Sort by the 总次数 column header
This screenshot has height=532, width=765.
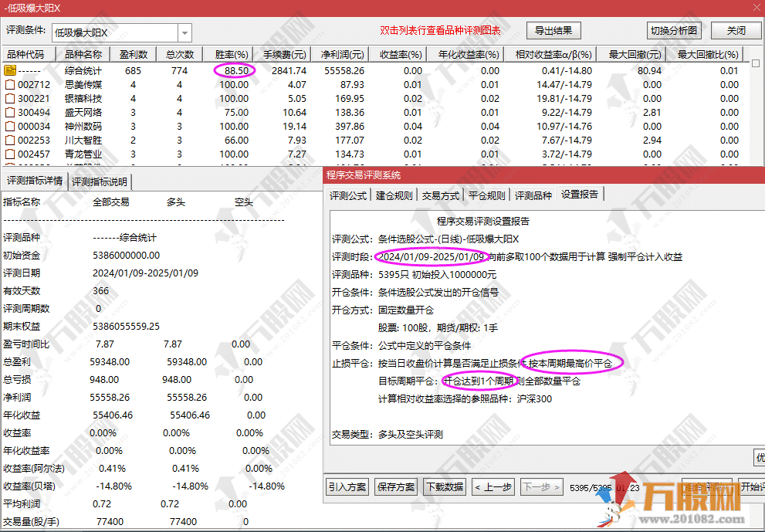180,54
